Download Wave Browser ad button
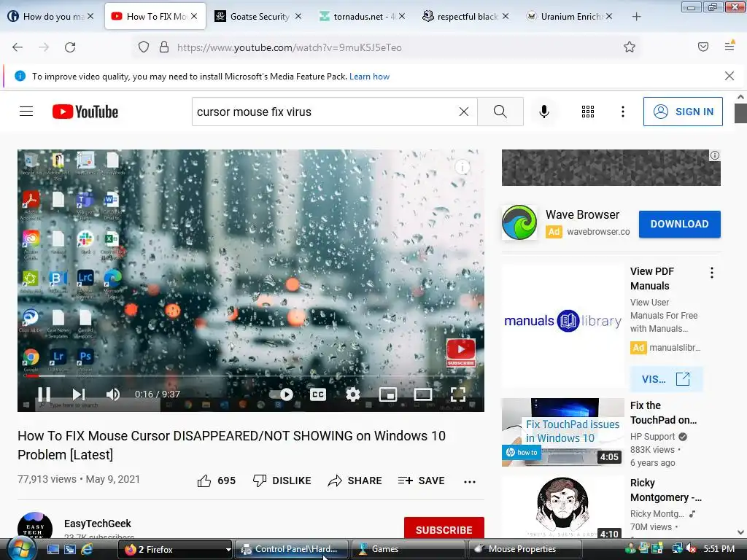Image resolution: width=747 pixels, height=560 pixels. (x=679, y=224)
